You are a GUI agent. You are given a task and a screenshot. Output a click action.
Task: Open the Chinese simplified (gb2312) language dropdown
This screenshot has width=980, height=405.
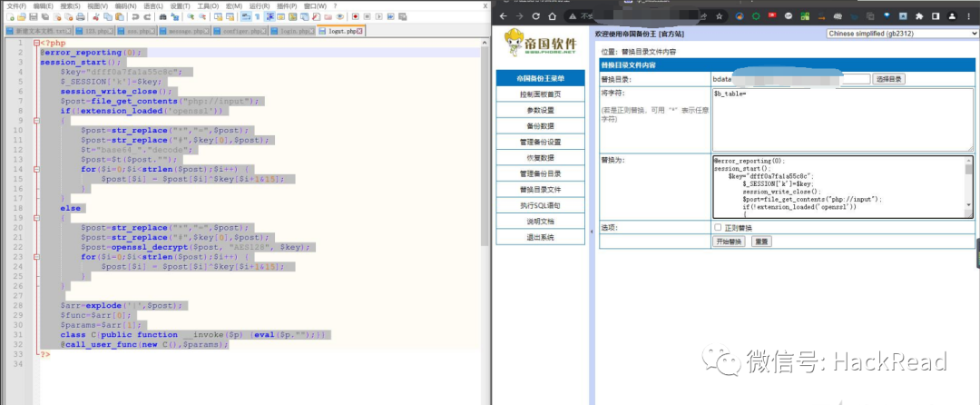903,33
